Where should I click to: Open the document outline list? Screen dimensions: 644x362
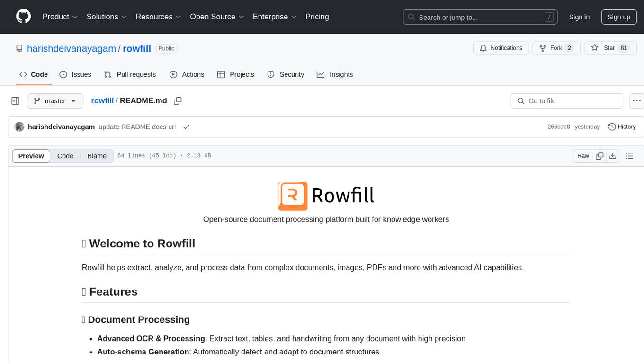click(629, 156)
